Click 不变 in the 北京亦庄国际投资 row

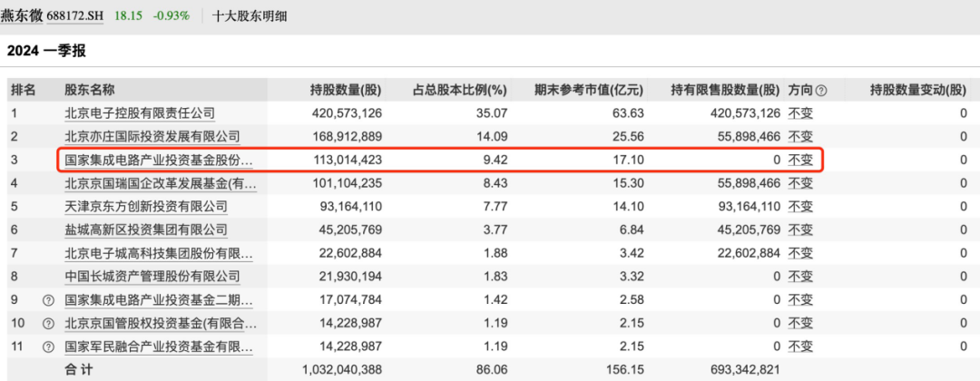[800, 137]
